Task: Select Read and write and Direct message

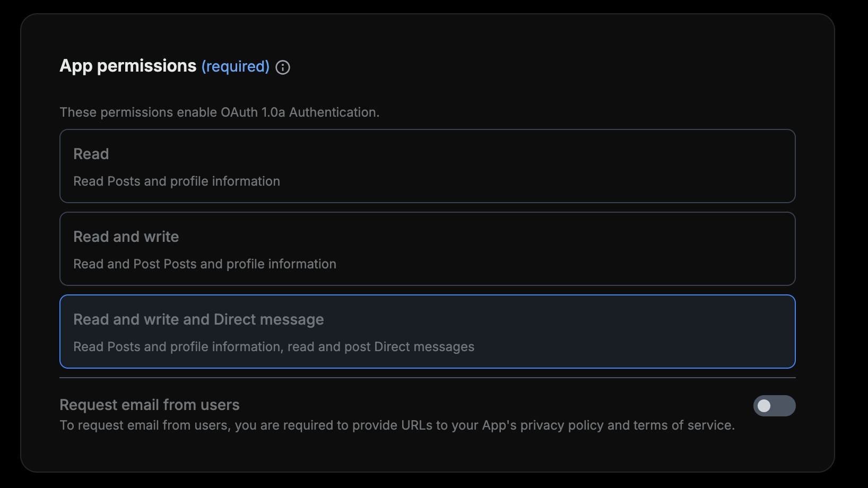Action: coord(427,332)
